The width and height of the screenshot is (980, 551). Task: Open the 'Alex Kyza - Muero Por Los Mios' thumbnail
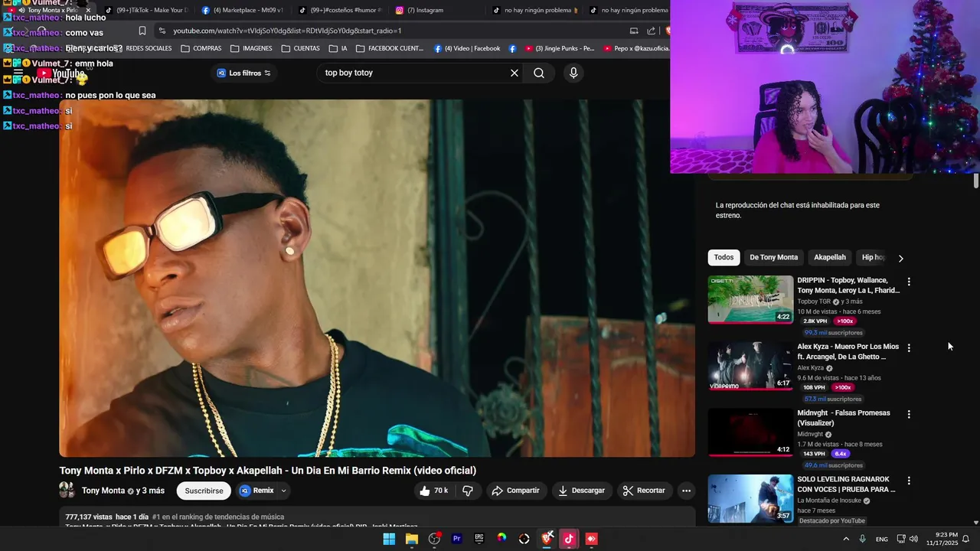point(750,366)
